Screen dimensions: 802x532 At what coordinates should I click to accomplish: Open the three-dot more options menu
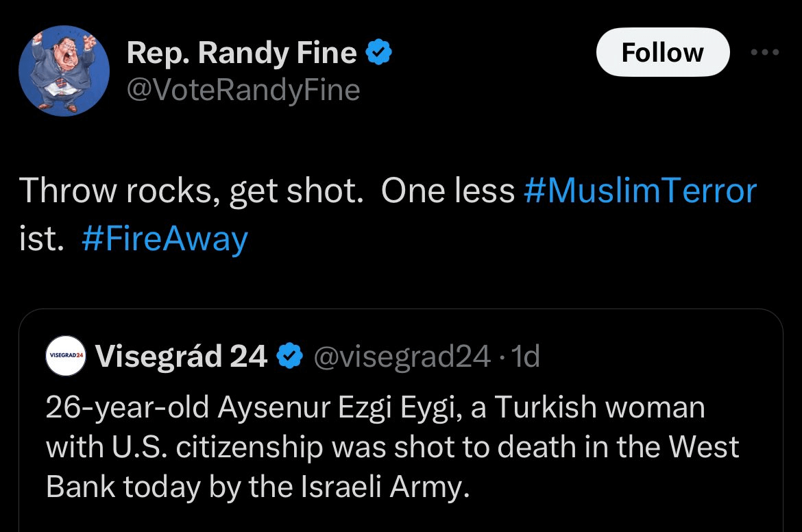(764, 53)
